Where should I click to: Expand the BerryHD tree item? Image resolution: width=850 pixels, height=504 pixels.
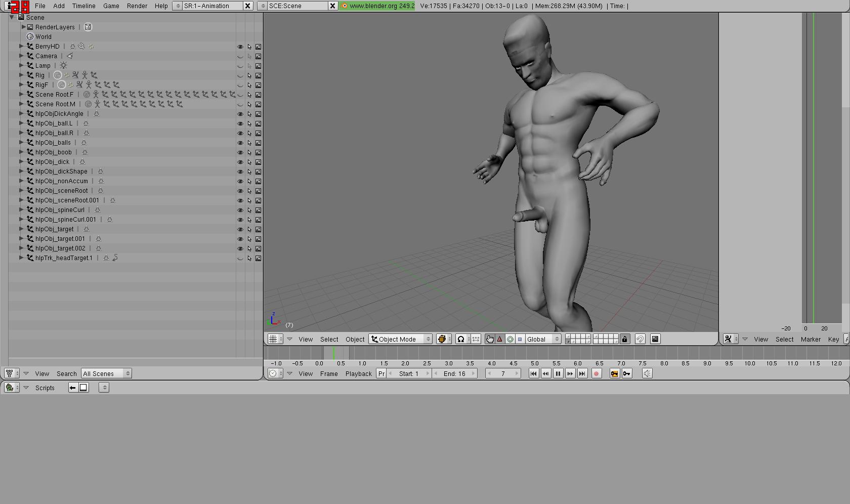pyautogui.click(x=22, y=47)
